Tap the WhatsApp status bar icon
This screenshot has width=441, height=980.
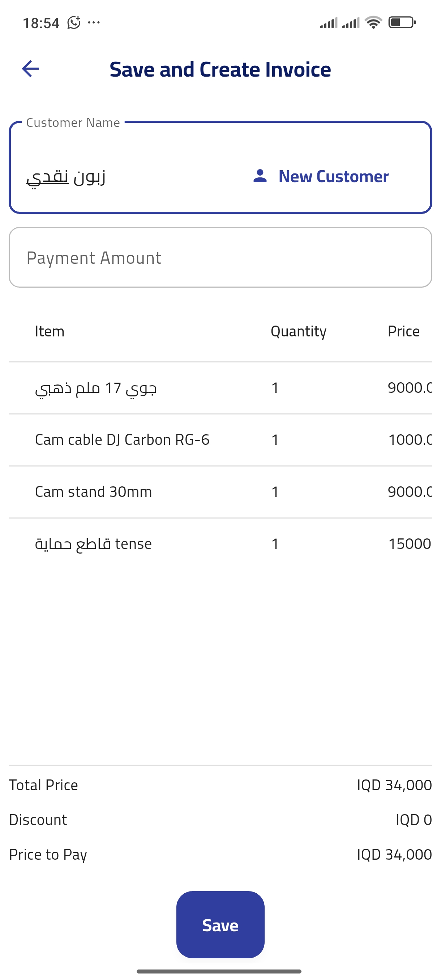(x=74, y=23)
